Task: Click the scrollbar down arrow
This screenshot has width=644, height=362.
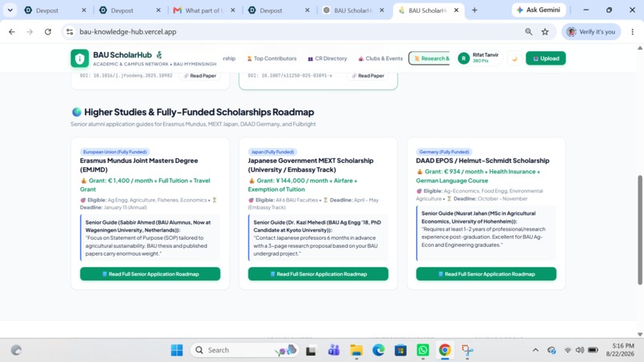Action: (x=640, y=335)
